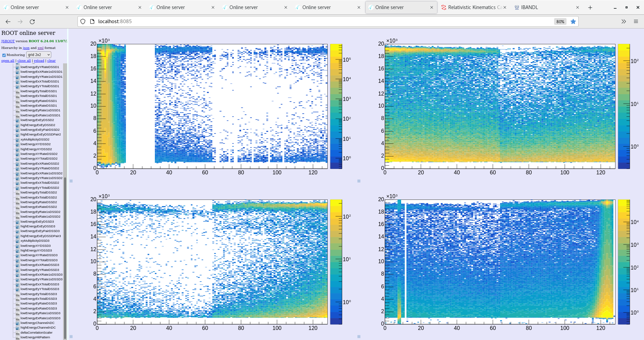Select lowEnergyEyYTotalDSSD3 in the tree

point(40,289)
